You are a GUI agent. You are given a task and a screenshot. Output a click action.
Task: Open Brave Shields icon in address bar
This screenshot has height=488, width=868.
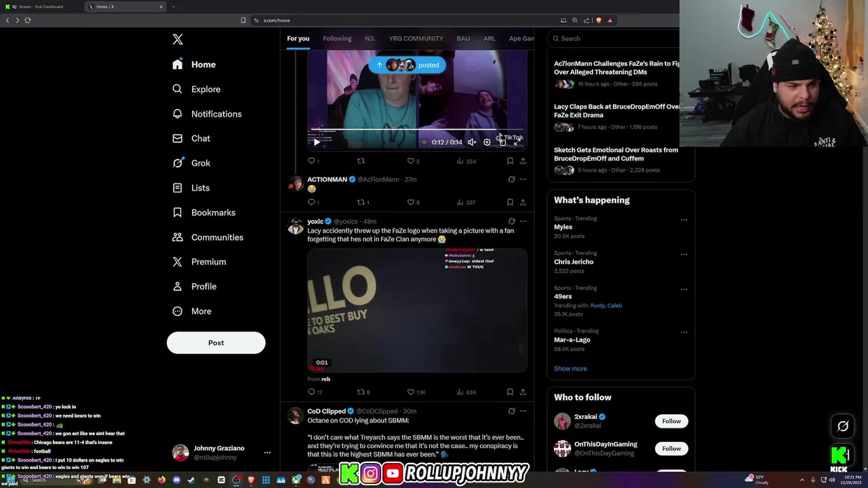[598, 20]
